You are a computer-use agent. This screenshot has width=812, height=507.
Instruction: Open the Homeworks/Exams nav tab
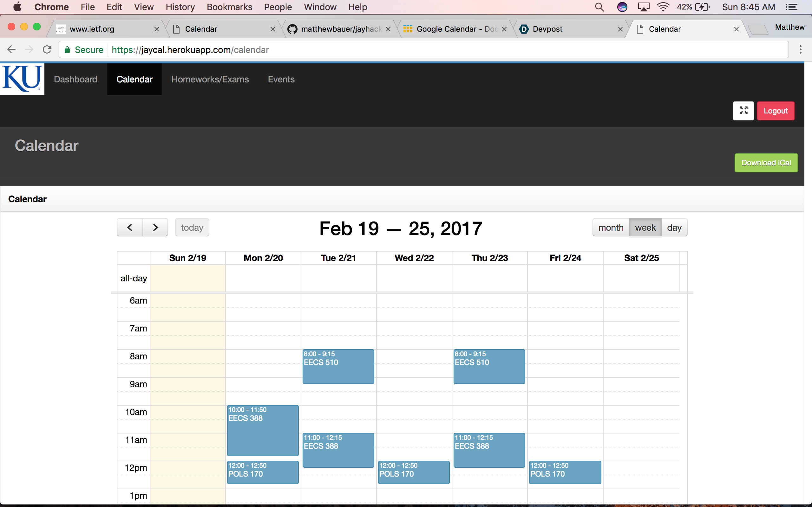[x=210, y=79]
